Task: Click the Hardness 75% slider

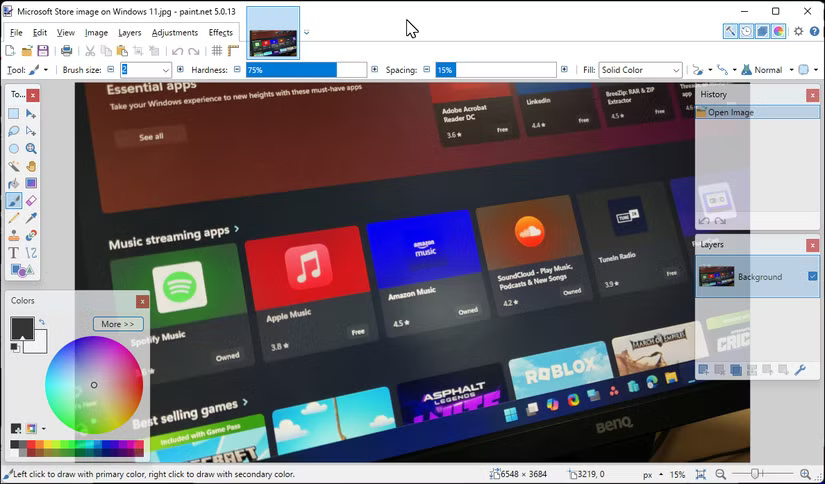Action: [306, 70]
